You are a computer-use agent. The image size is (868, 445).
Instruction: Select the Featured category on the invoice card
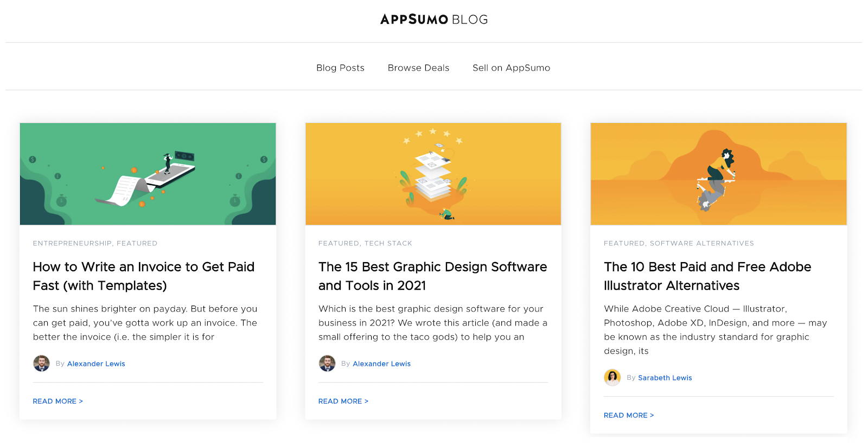(x=137, y=243)
